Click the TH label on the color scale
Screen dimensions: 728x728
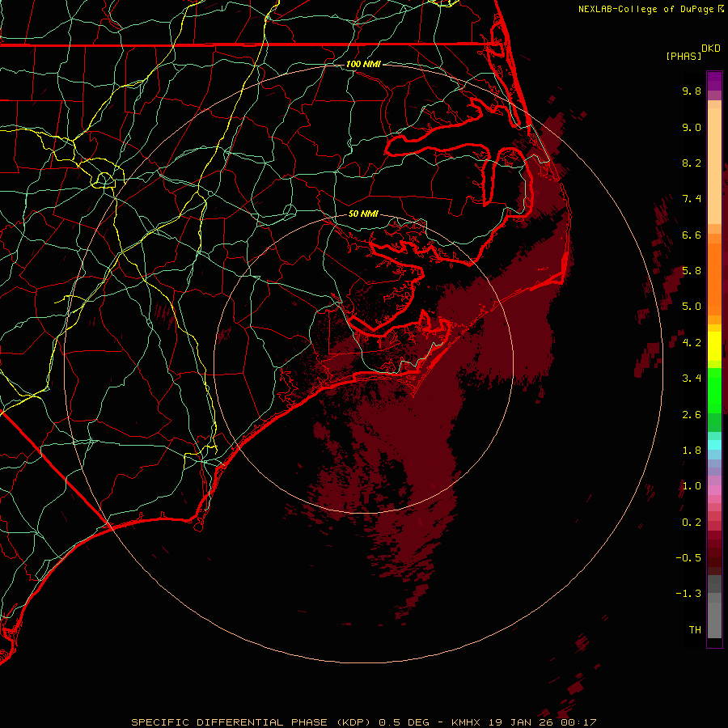[695, 630]
